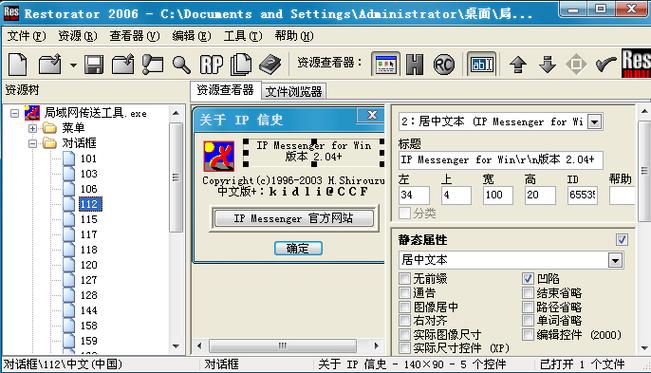Uncheck the 凹陷 checkbox
Screen dimensions: 651x373
coord(528,278)
